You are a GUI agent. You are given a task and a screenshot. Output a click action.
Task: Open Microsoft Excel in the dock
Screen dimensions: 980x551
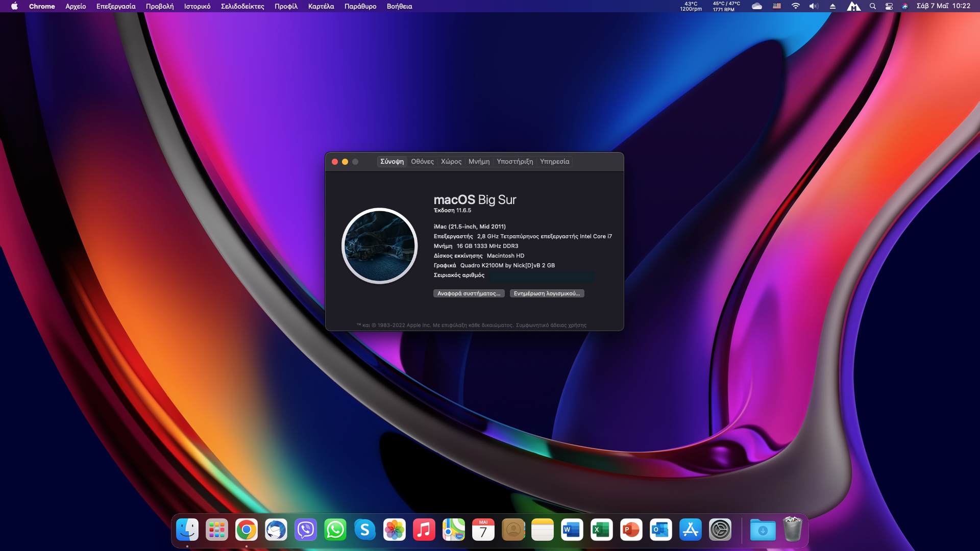pyautogui.click(x=601, y=530)
